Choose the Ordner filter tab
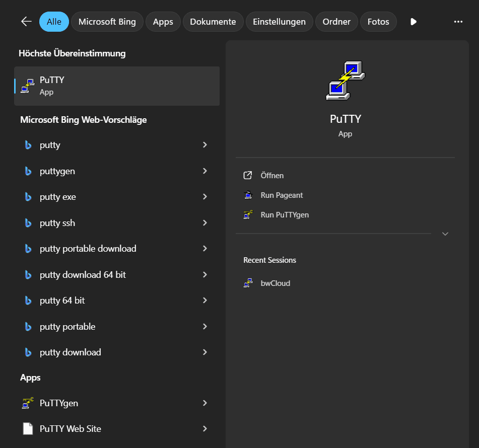 336,22
